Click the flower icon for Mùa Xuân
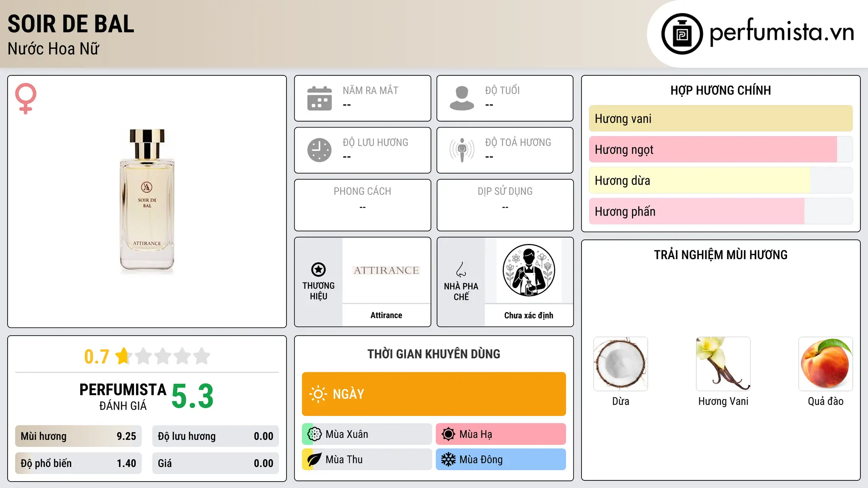This screenshot has width=868, height=488. pyautogui.click(x=314, y=434)
